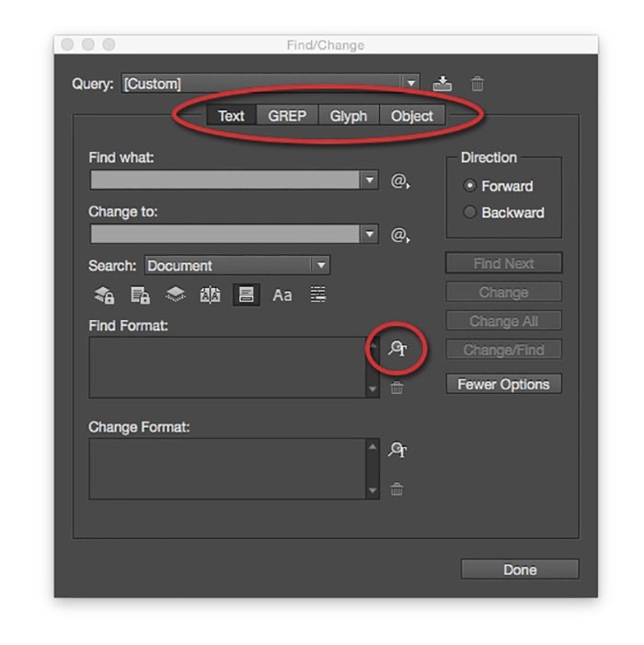Clear Change Format attributes trash icon
The height and width of the screenshot is (645, 644).
(x=397, y=490)
